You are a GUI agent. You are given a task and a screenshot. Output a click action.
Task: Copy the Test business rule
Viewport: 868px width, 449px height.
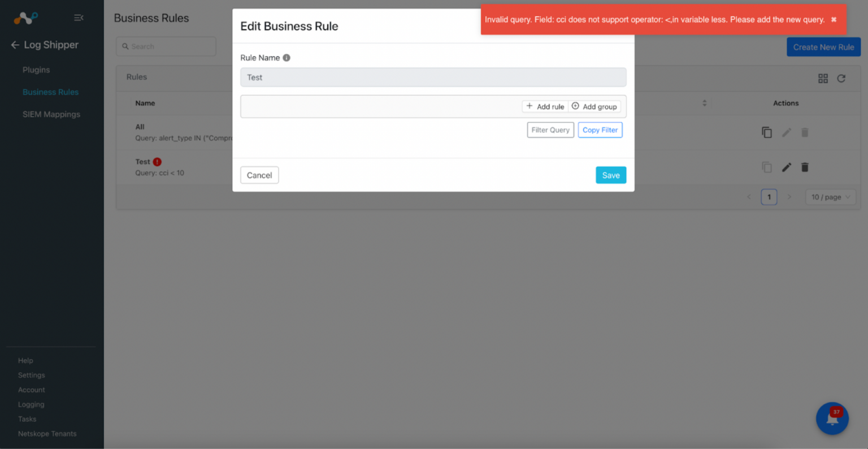click(767, 167)
